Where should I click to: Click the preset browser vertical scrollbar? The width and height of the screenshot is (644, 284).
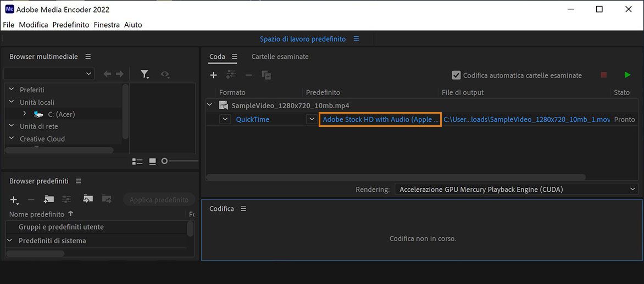click(x=190, y=229)
